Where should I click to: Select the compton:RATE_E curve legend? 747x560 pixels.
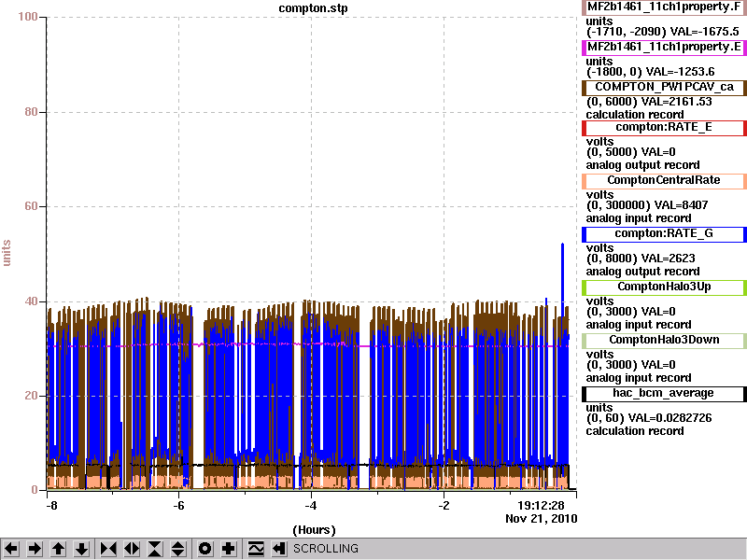pos(664,128)
